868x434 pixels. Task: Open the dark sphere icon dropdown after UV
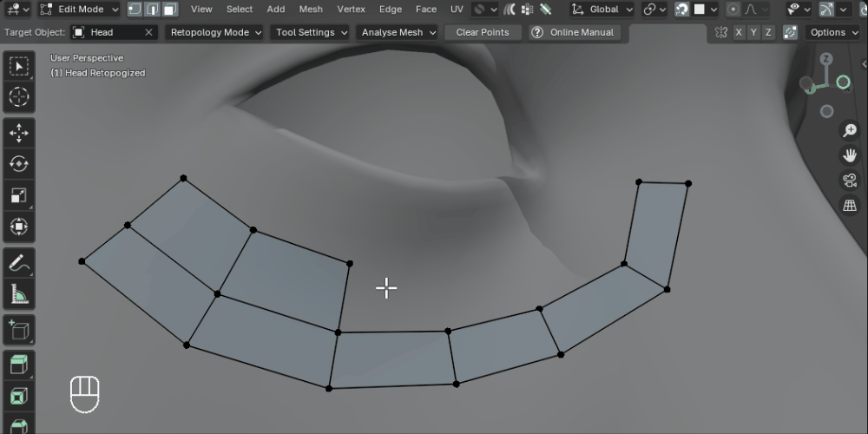[485, 10]
